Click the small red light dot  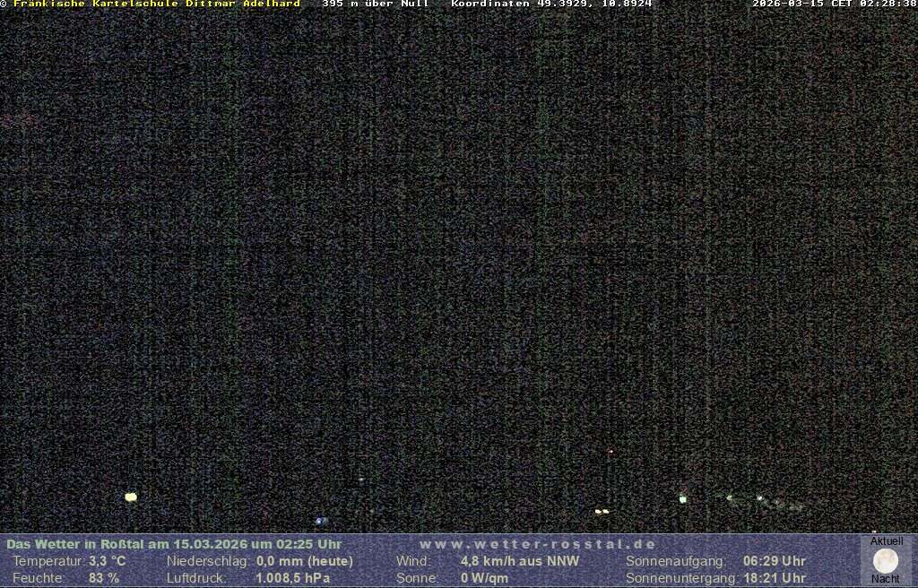[x=611, y=452]
